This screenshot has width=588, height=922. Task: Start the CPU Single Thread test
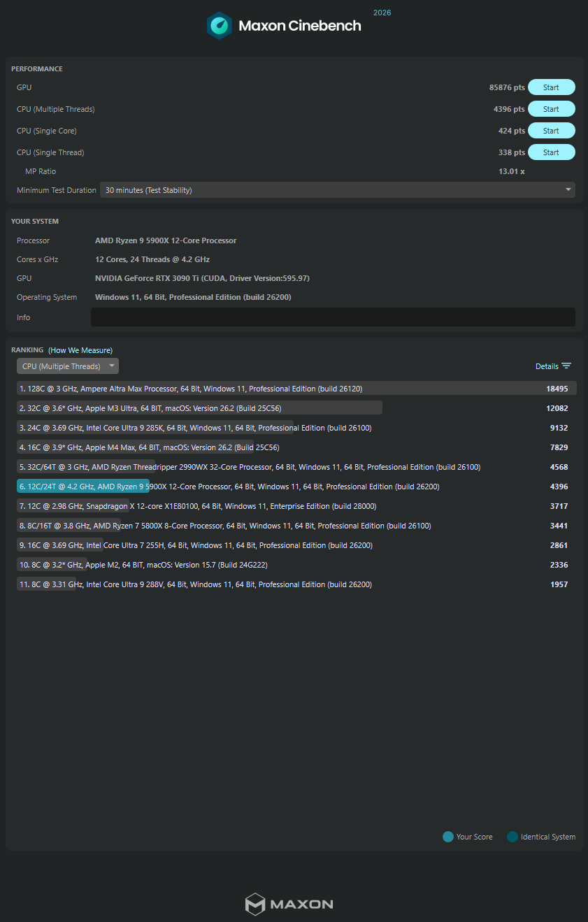[x=551, y=152]
